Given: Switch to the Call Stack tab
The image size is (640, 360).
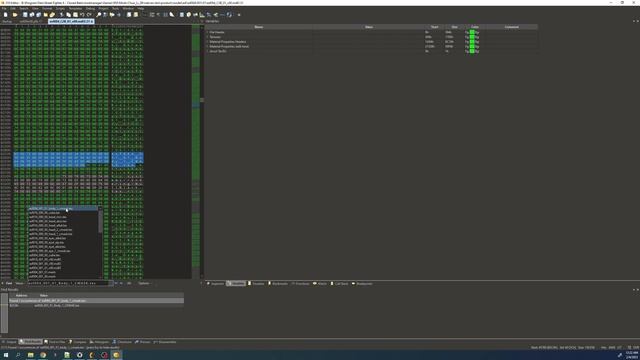Looking at the screenshot, I should pyautogui.click(x=340, y=284).
